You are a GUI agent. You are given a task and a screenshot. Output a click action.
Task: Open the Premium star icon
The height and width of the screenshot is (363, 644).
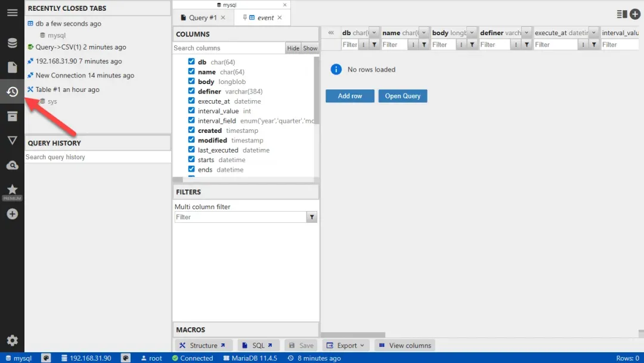[x=12, y=190]
